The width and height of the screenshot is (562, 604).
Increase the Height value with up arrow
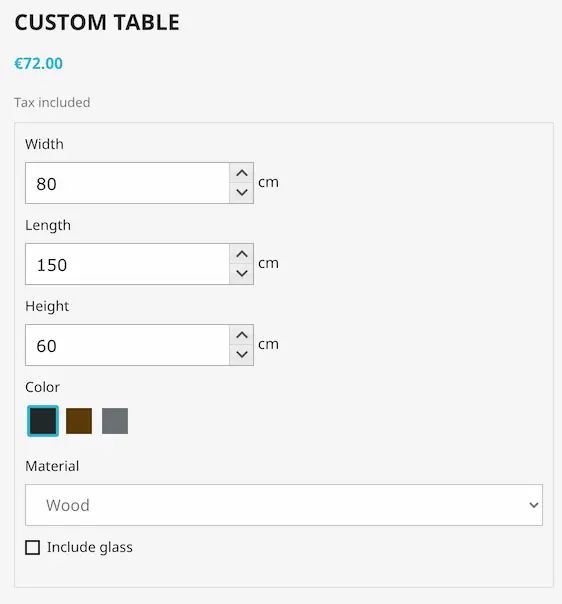pos(242,335)
